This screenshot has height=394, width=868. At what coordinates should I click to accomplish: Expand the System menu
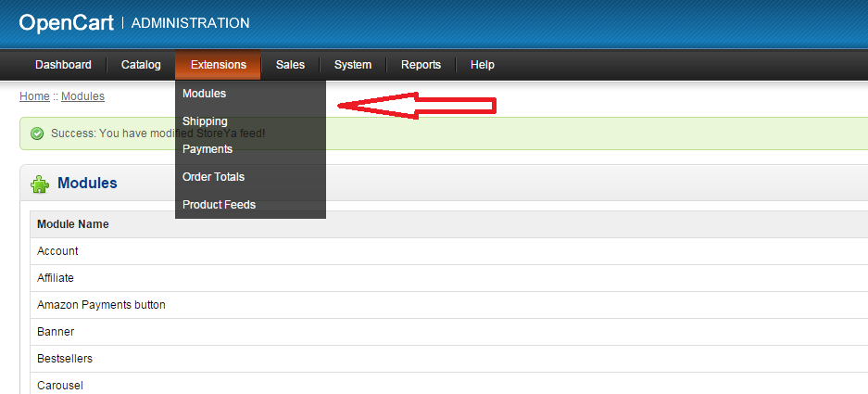click(x=353, y=65)
